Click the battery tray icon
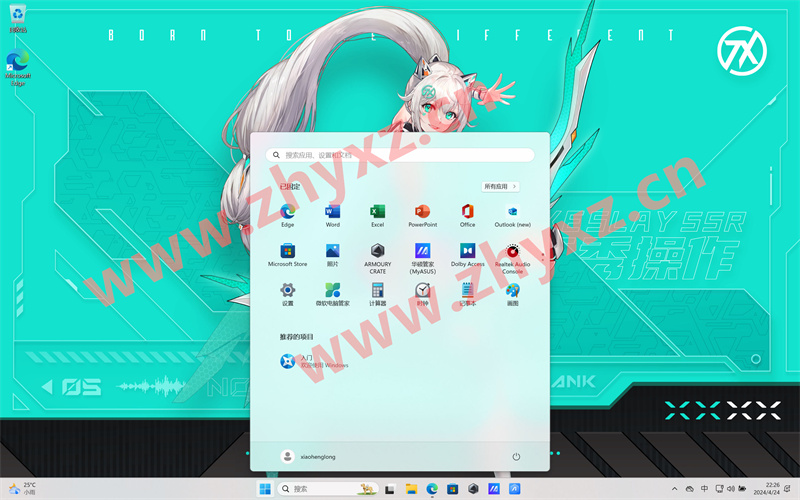The image size is (800, 500). tap(742, 489)
